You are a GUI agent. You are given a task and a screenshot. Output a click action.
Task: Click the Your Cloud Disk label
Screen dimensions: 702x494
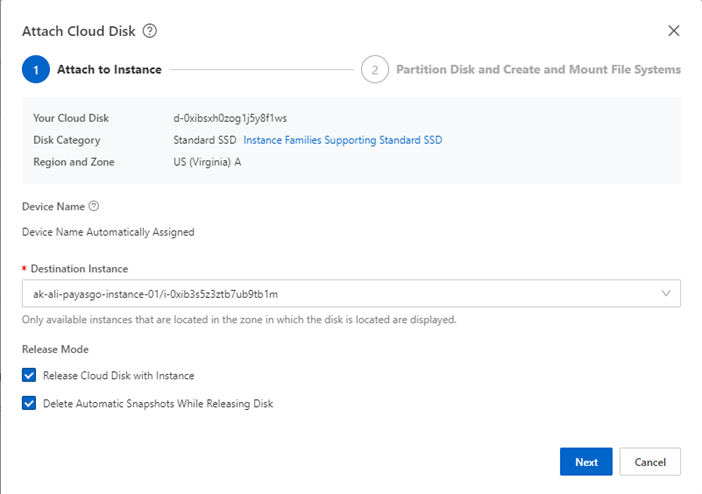[71, 118]
